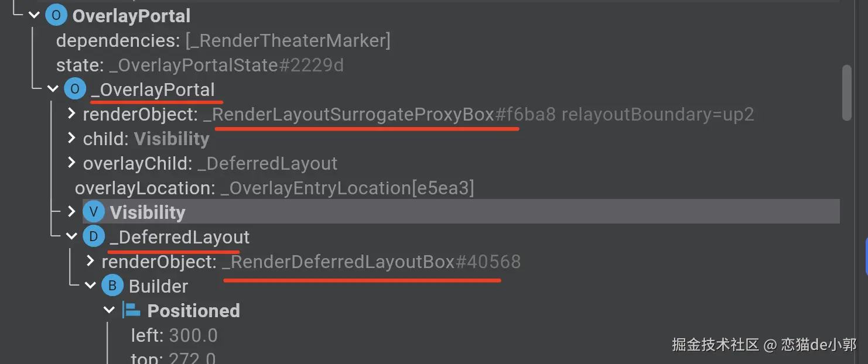This screenshot has width=868, height=364.
Task: Collapse the Positioned widget node
Action: click(109, 311)
